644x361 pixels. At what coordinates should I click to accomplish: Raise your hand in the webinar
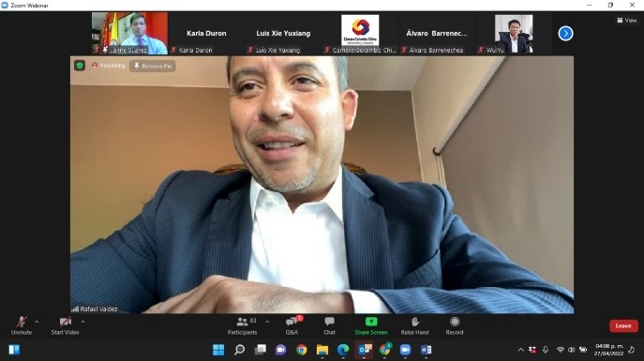tap(414, 326)
